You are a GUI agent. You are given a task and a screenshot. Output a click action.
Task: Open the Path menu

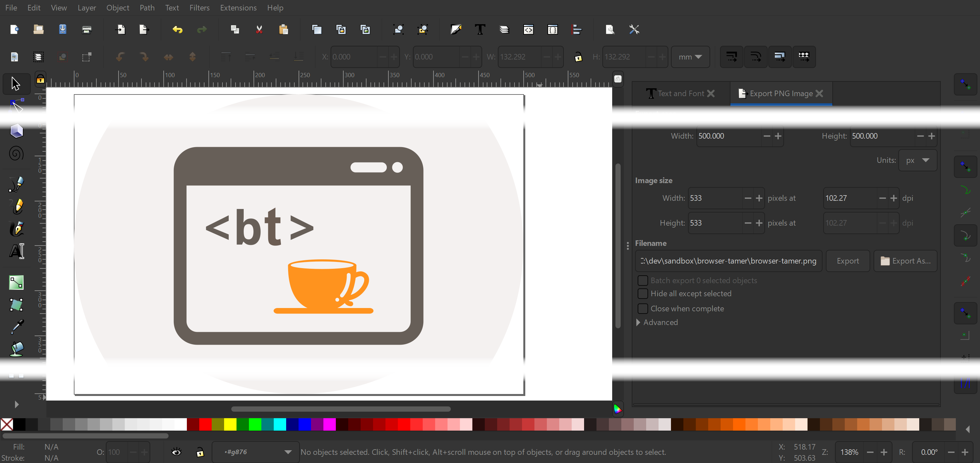point(147,8)
